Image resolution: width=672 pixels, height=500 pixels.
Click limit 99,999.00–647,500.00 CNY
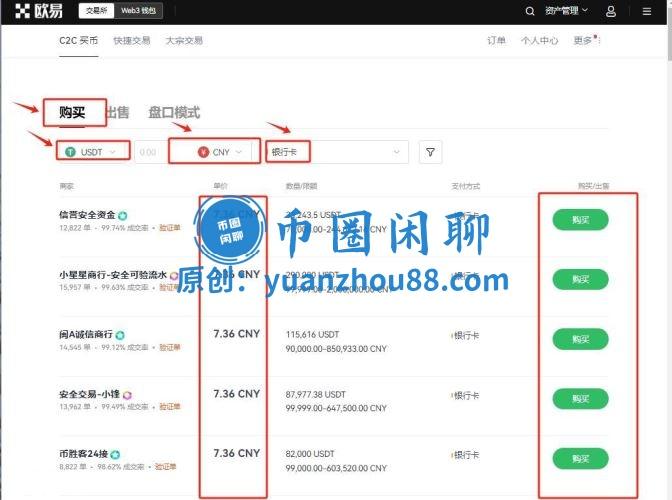coord(336,408)
